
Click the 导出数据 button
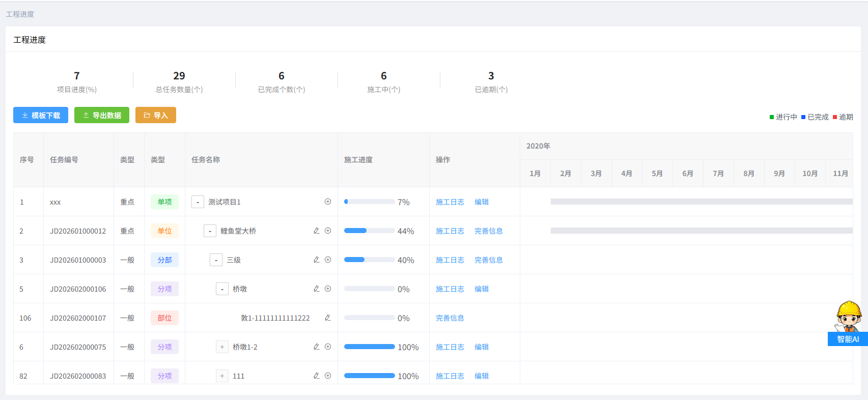pyautogui.click(x=102, y=115)
